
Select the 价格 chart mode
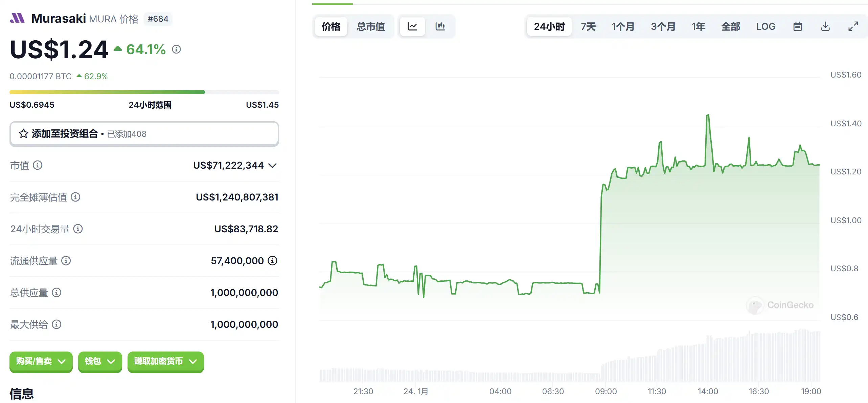pyautogui.click(x=331, y=26)
